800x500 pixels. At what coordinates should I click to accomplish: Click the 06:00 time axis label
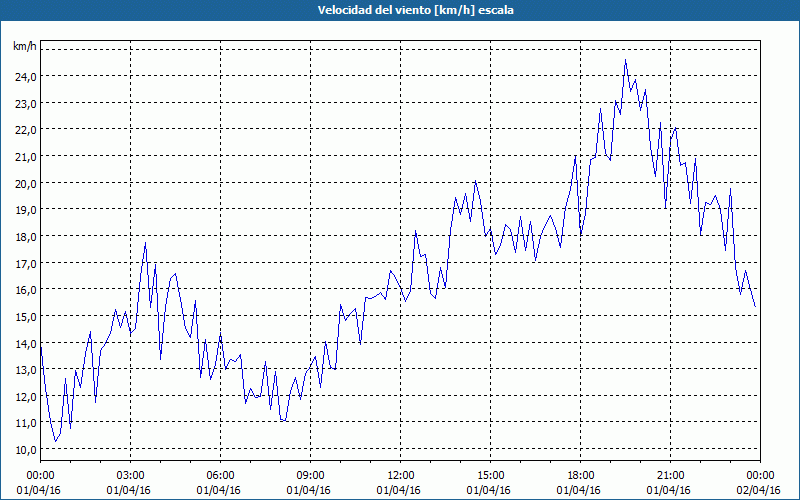point(220,476)
